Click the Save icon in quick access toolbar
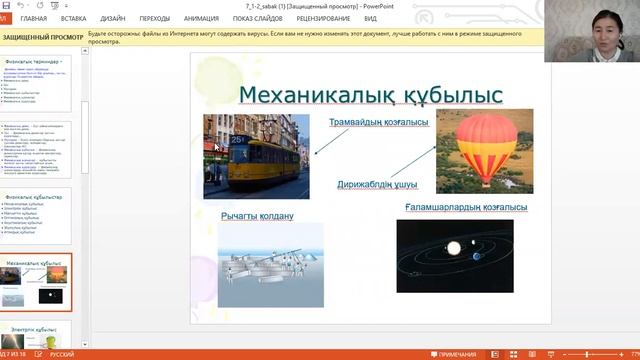The width and height of the screenshot is (640, 360). pos(6,5)
